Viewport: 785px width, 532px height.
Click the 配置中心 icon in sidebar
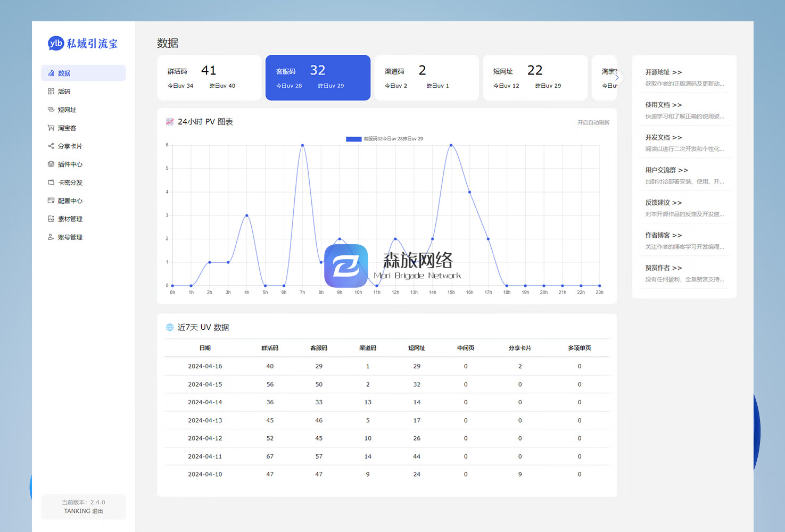pos(51,201)
